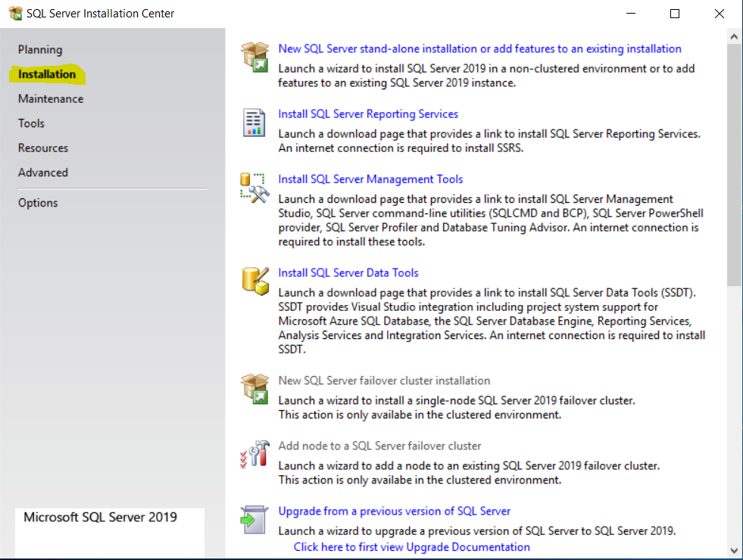Close the SQL Server Installation Center
This screenshot has height=560, width=743.
[x=720, y=14]
